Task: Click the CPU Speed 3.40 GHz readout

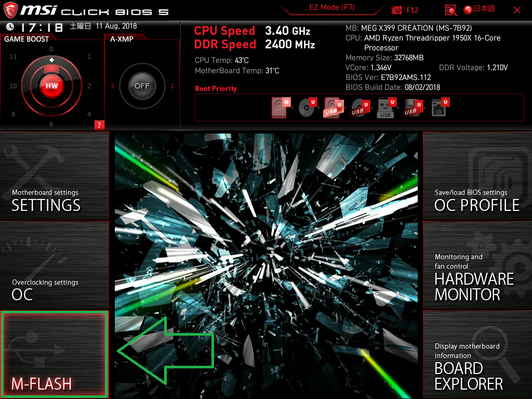Action: (252, 31)
